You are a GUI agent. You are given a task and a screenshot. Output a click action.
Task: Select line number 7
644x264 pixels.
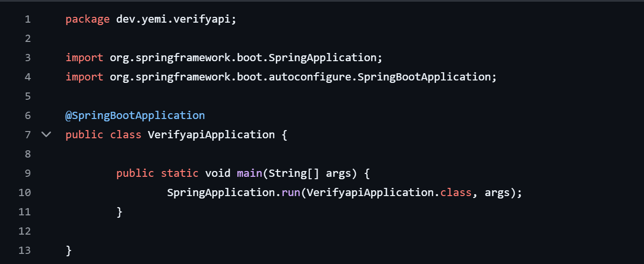(27, 135)
